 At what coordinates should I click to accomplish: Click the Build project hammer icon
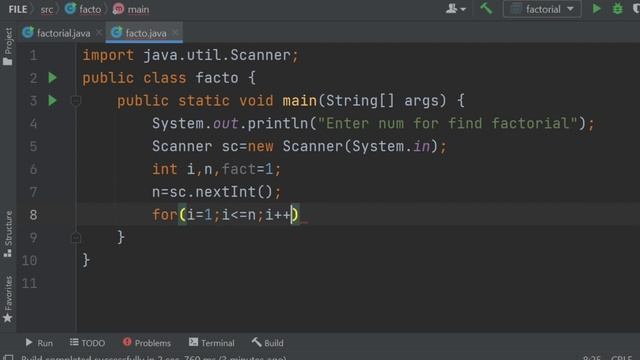(486, 9)
